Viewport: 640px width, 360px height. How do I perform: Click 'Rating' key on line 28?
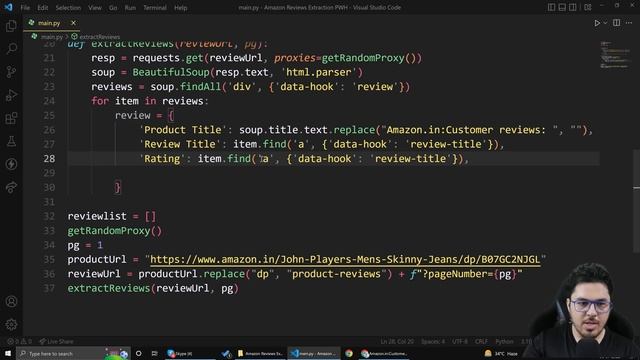(x=162, y=158)
